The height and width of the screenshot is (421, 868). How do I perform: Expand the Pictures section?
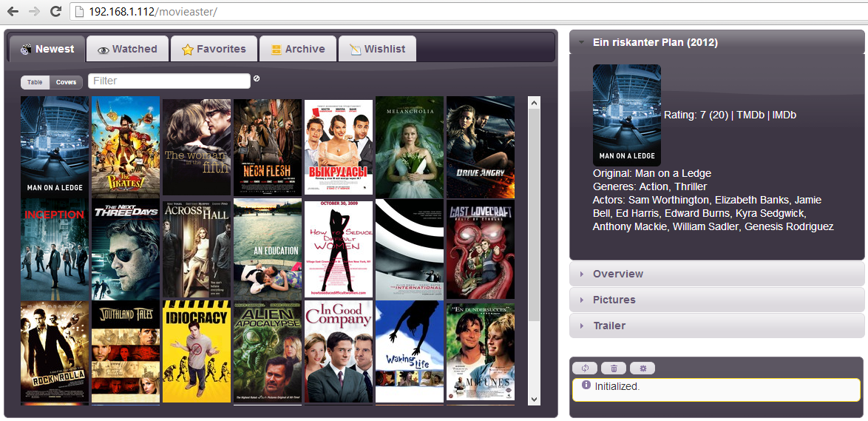[x=717, y=300]
